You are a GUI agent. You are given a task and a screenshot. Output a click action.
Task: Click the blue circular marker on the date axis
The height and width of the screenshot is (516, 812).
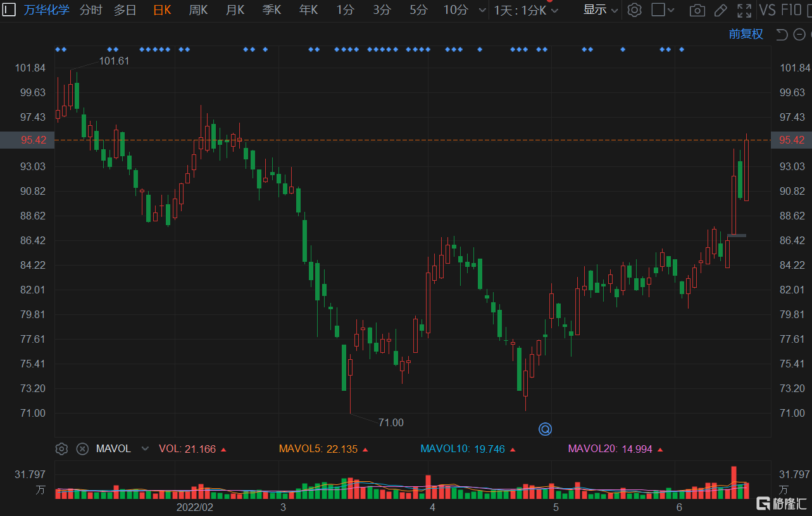click(545, 429)
